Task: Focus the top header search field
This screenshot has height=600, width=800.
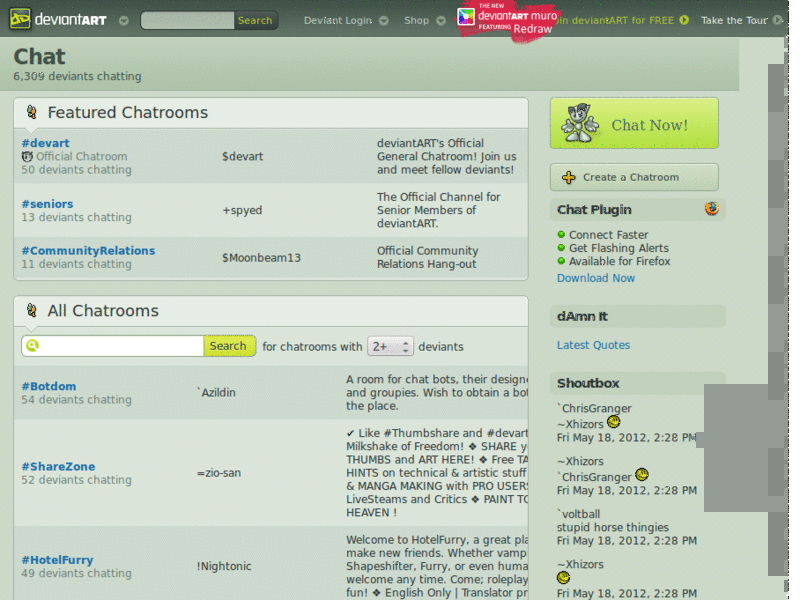Action: coord(187,20)
